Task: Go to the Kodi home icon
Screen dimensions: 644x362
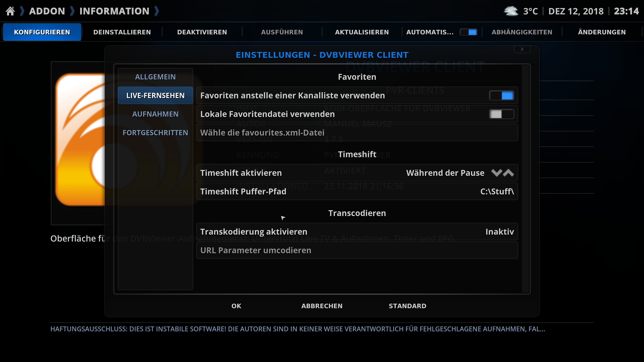Action: (x=10, y=11)
